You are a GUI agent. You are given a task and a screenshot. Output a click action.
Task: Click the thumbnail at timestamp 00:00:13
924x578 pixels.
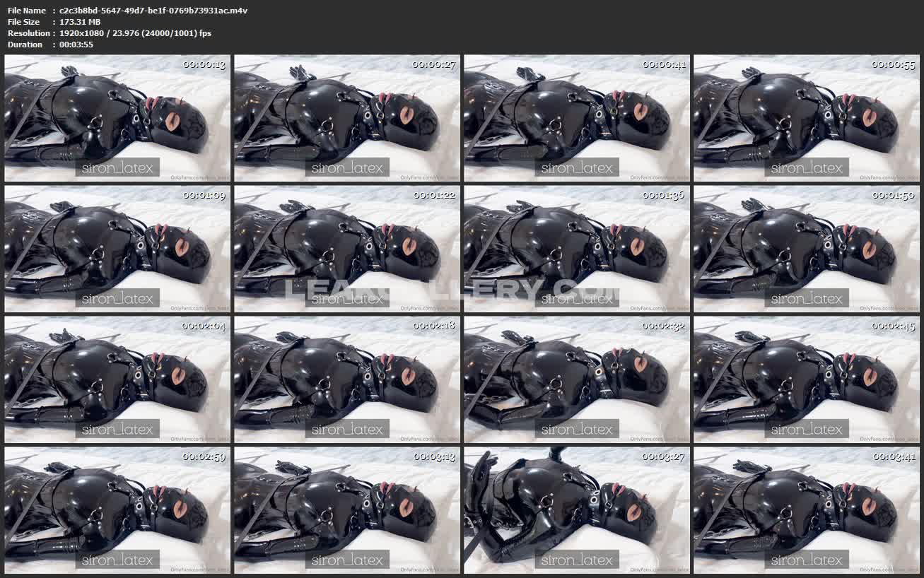117,118
